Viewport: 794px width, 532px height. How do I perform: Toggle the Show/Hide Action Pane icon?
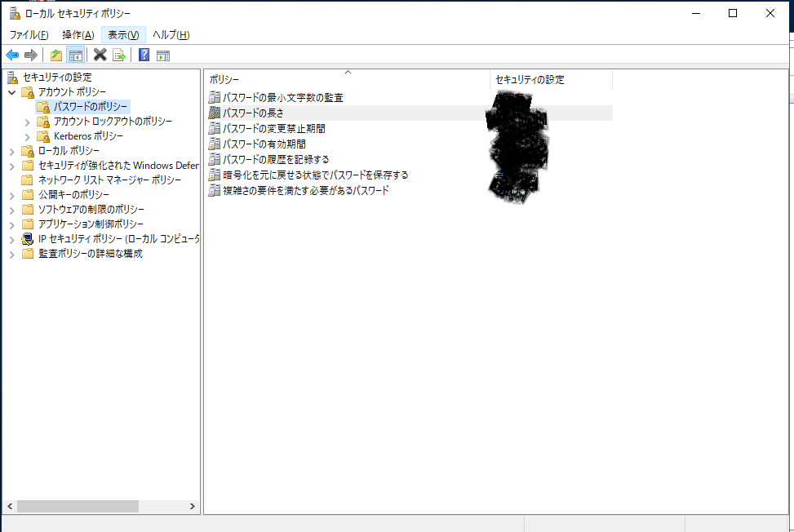point(163,55)
